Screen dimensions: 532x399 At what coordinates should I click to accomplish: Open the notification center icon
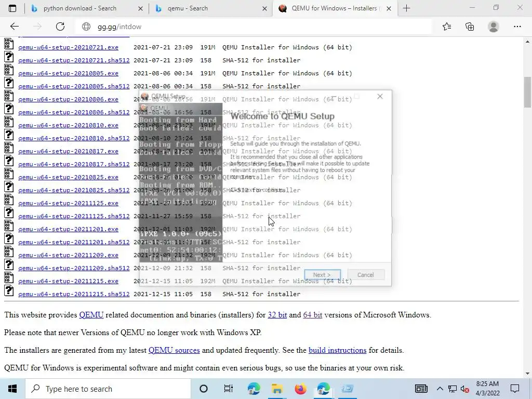tap(515, 389)
